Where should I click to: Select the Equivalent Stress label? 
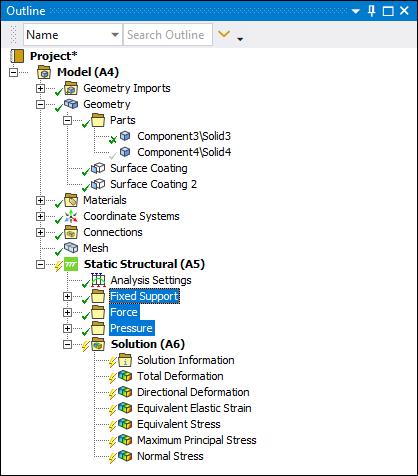tap(179, 424)
